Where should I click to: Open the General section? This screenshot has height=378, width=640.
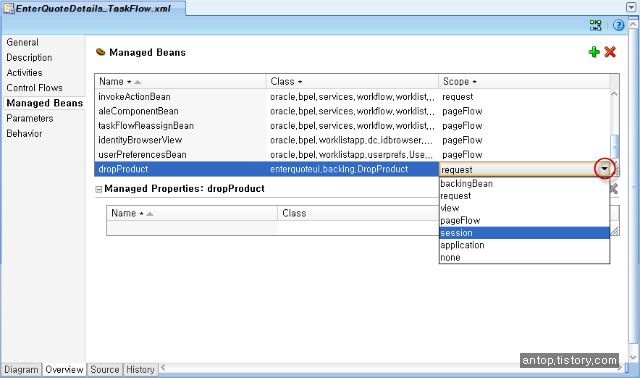click(22, 42)
